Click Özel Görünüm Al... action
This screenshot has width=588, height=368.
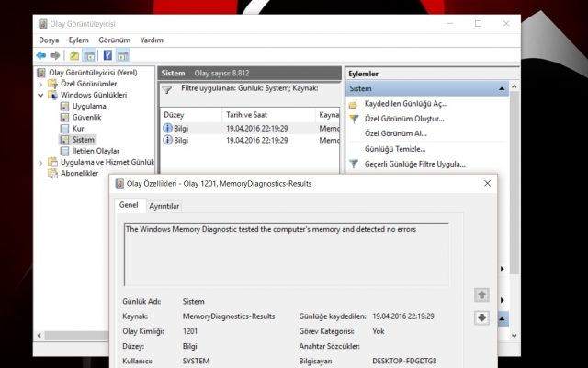396,133
